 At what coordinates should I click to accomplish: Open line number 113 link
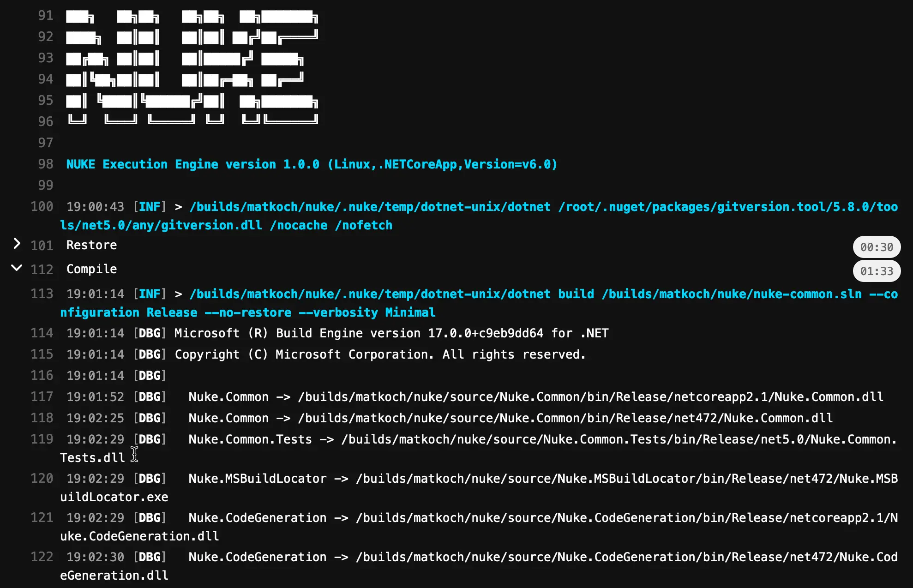click(42, 294)
